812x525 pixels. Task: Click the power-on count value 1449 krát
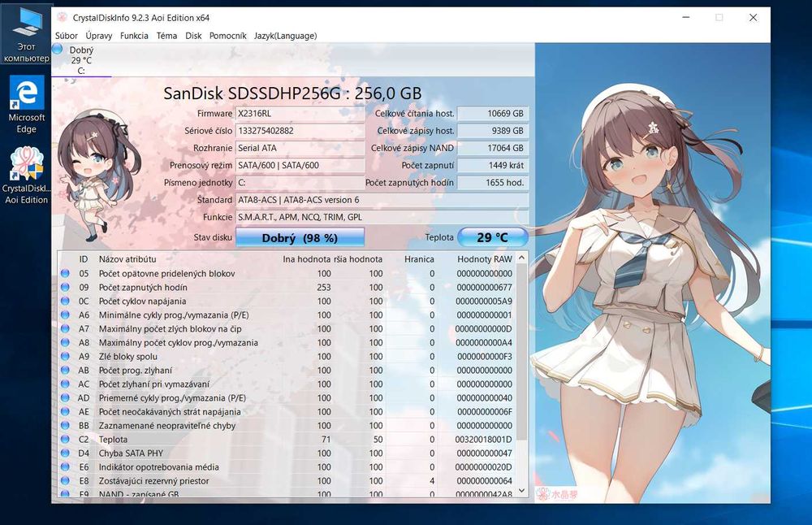click(493, 165)
